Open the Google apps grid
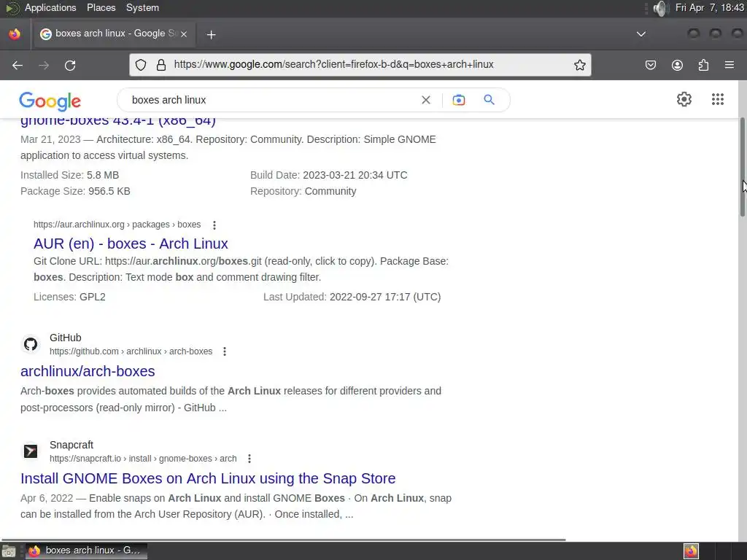Image resolution: width=747 pixels, height=560 pixels. click(x=718, y=99)
